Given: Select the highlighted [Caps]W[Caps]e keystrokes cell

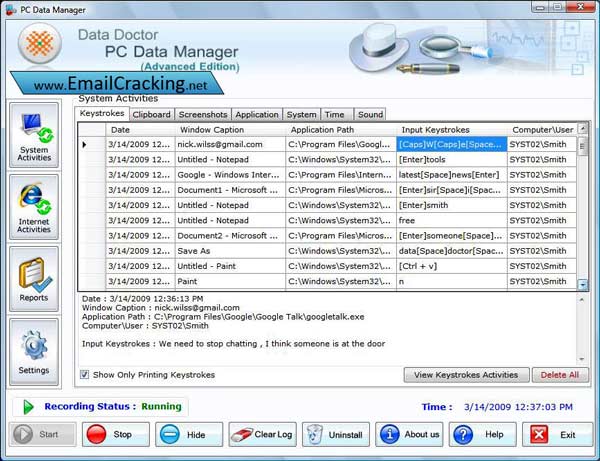Looking at the screenshot, I should [x=452, y=145].
